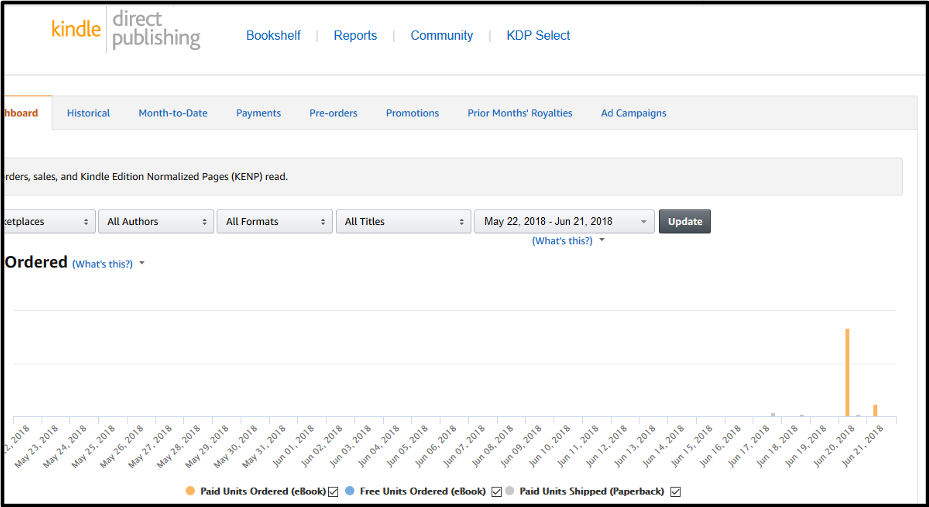
Task: Open the Bookshelf page
Action: (273, 36)
